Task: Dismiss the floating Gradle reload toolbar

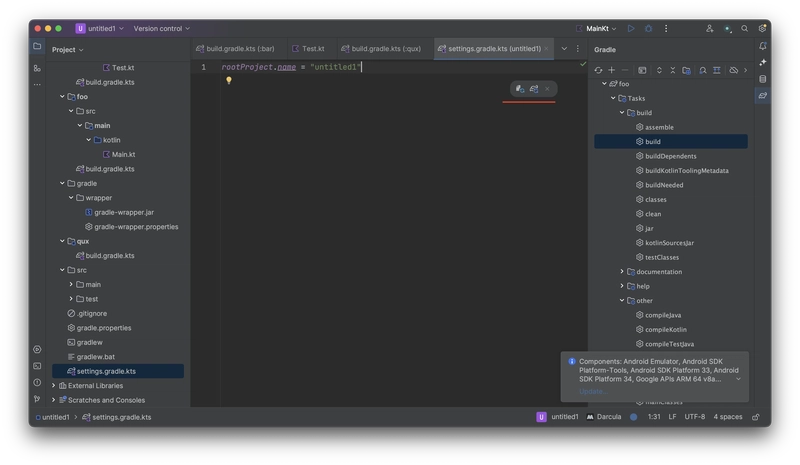Action: point(547,89)
